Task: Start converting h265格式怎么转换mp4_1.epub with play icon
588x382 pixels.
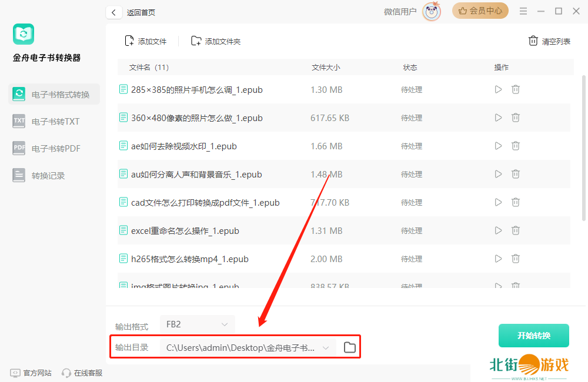Action: click(x=498, y=259)
